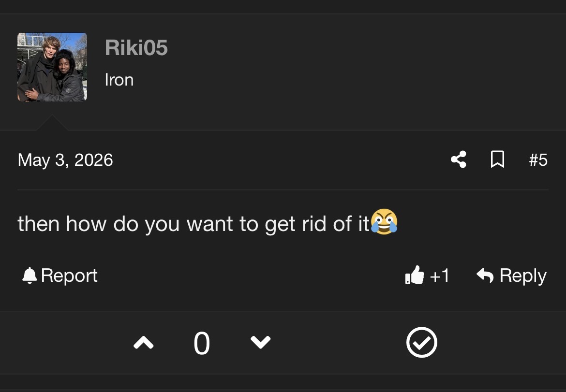The height and width of the screenshot is (392, 566).
Task: Click the bell icon beside Report
Action: click(x=30, y=276)
